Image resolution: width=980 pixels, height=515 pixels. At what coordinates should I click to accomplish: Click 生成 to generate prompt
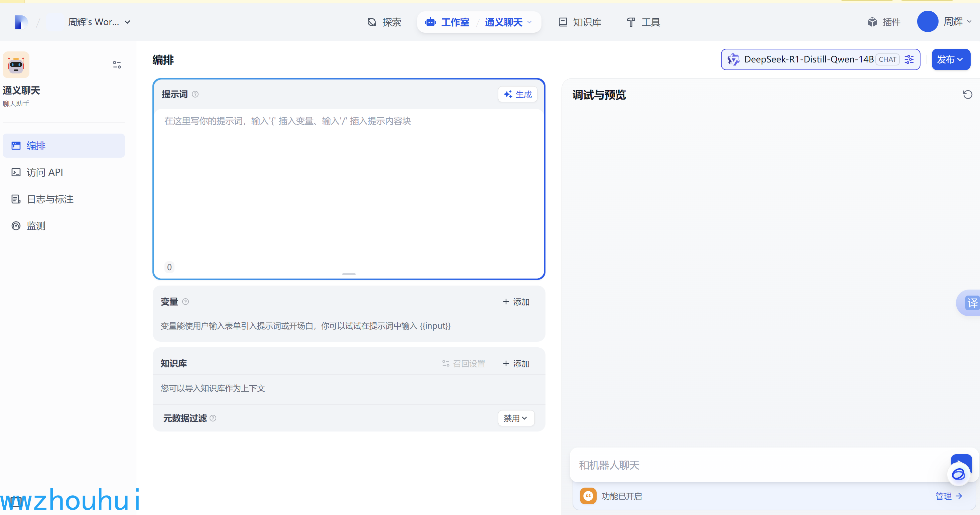click(x=517, y=94)
